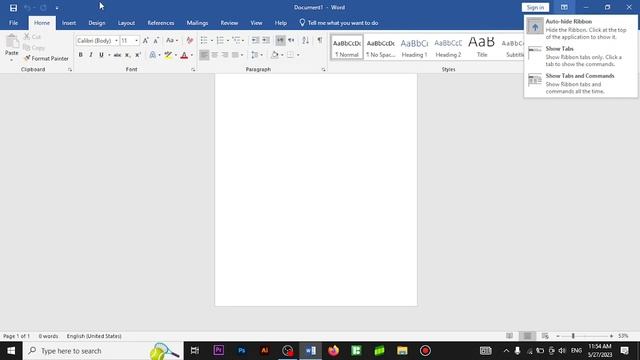This screenshot has width=640, height=360.
Task: Open Shading paint bucket option
Action: pos(275,55)
